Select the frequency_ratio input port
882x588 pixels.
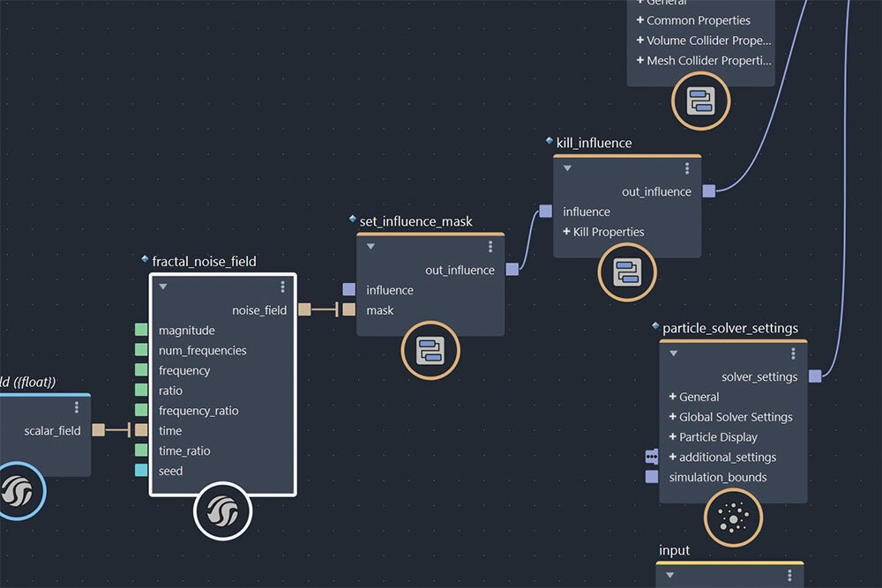(x=141, y=410)
